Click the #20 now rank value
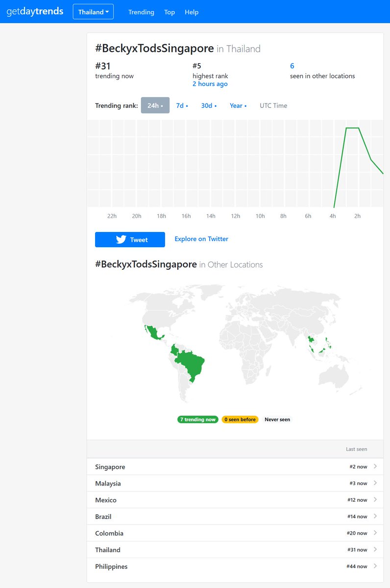 [357, 533]
